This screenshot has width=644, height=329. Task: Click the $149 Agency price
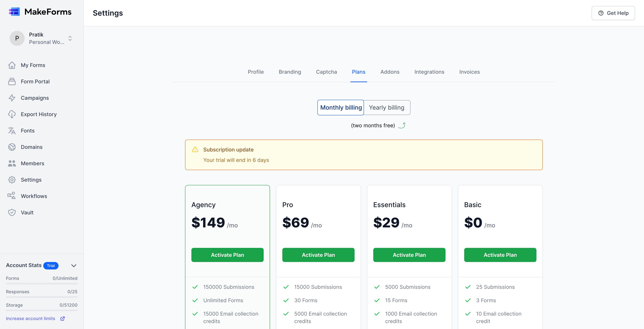[x=208, y=222]
